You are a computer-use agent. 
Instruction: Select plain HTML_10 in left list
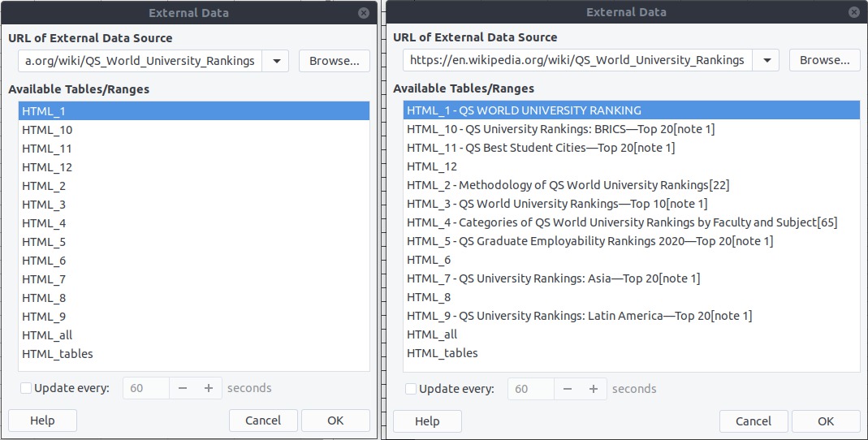(194, 130)
